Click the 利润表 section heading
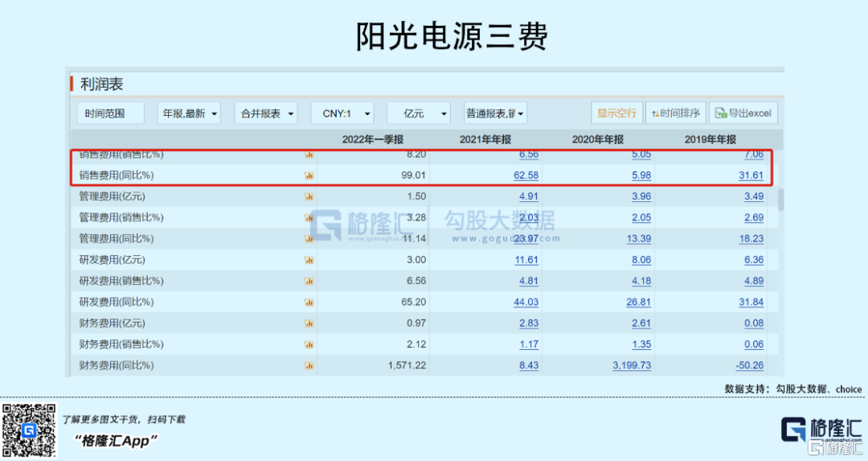 coord(102,84)
